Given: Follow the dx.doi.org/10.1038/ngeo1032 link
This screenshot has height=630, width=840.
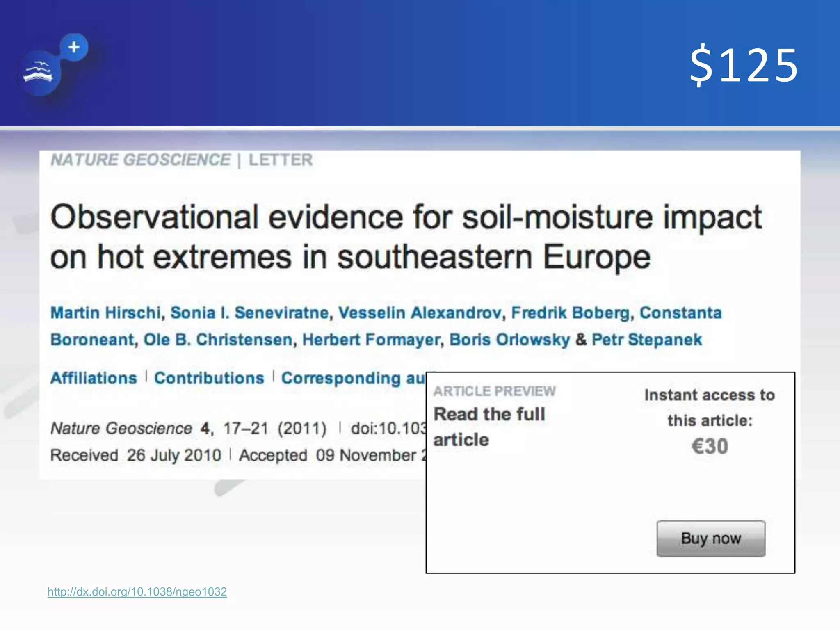Looking at the screenshot, I should (x=137, y=592).
